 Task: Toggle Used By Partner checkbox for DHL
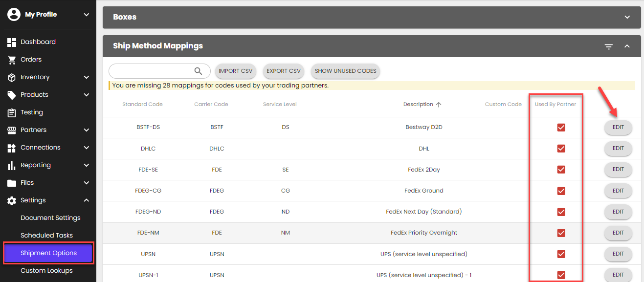coord(561,149)
